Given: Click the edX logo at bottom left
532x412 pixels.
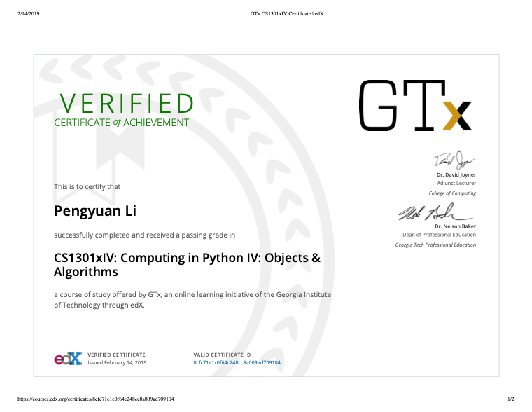Looking at the screenshot, I should pos(68,359).
